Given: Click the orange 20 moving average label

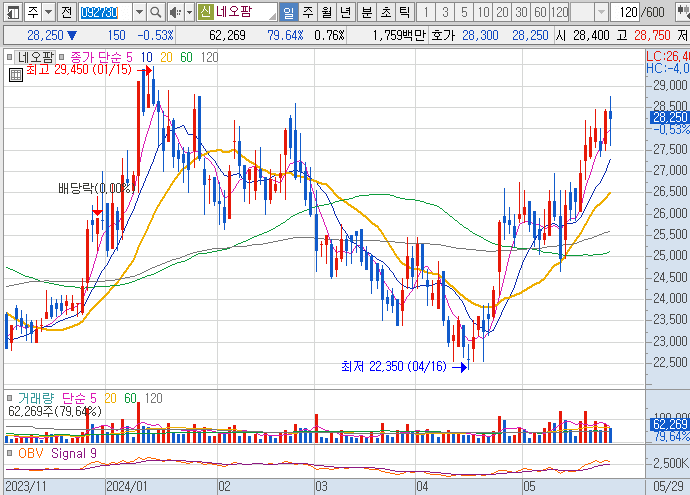Looking at the screenshot, I should coord(166,57).
